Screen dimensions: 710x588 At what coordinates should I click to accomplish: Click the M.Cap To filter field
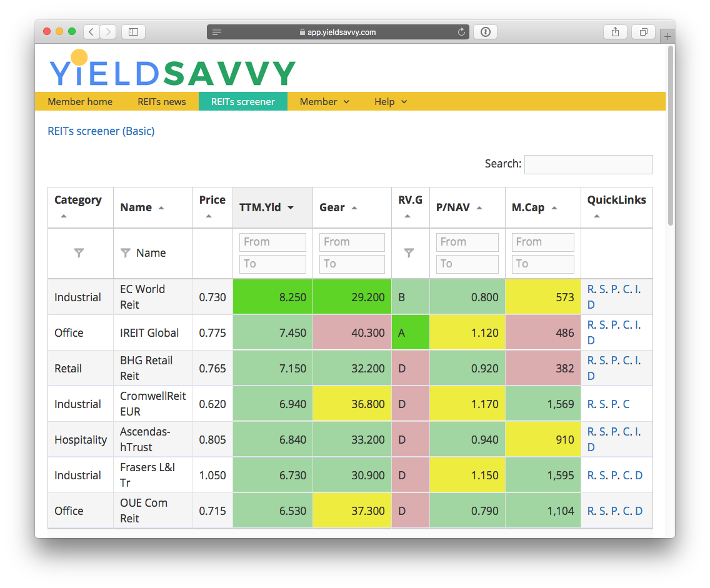pos(542,264)
